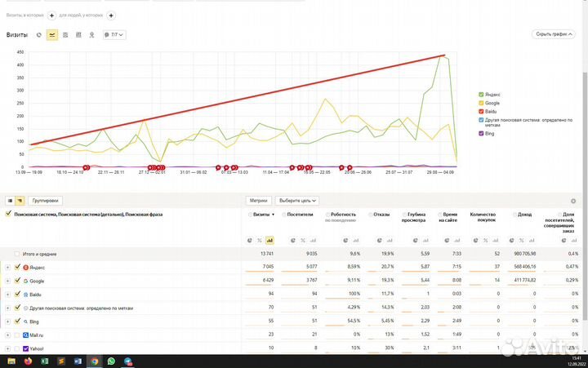Open table settings gear
The image size is (588, 368).
(x=573, y=202)
